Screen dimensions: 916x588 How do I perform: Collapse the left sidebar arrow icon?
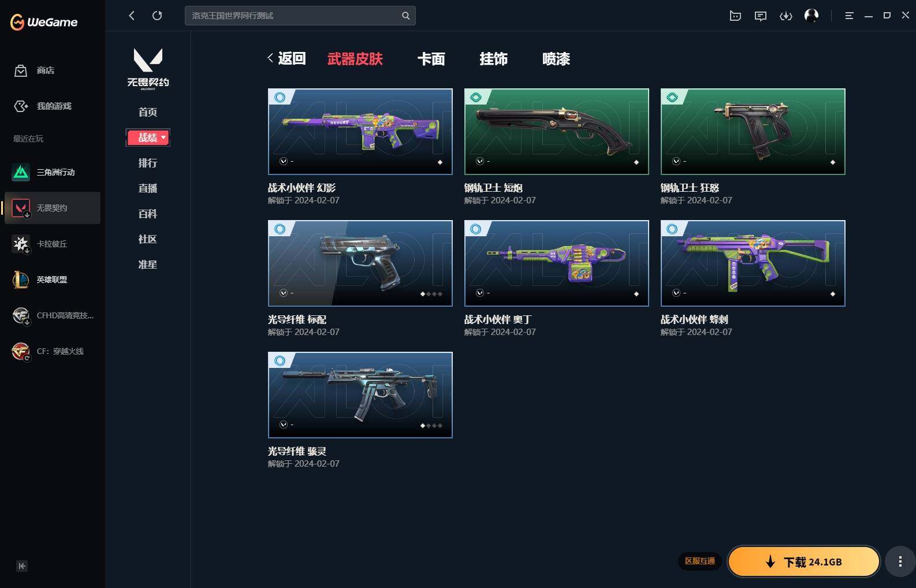click(x=22, y=566)
